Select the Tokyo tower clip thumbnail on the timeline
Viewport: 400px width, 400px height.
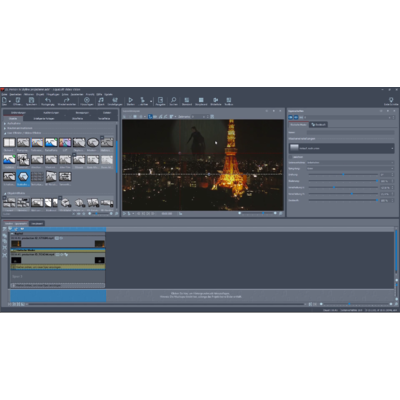point(16,244)
